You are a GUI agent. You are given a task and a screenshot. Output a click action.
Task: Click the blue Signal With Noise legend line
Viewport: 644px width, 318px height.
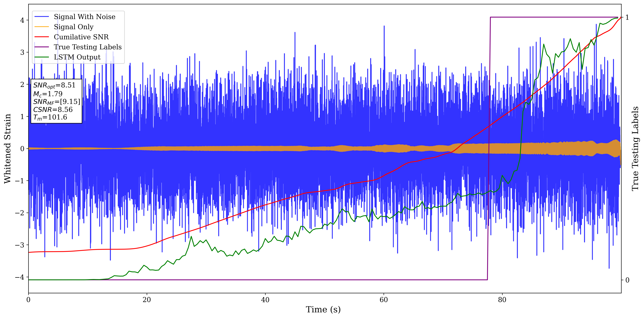(42, 17)
